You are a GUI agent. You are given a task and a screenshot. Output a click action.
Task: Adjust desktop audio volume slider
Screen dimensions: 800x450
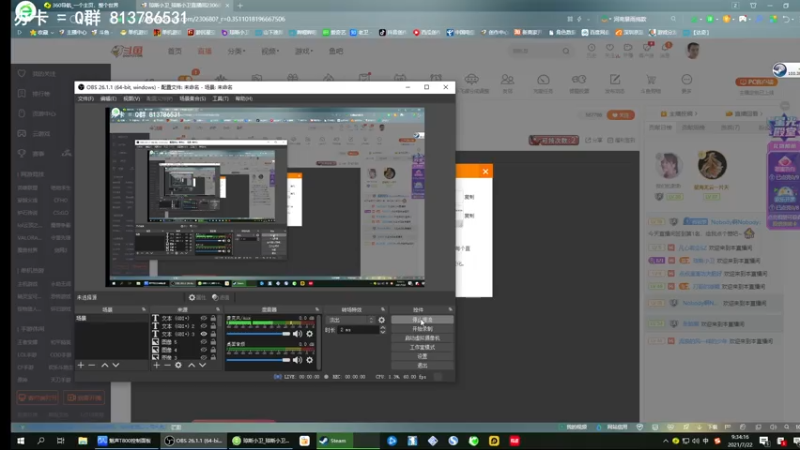point(258,360)
